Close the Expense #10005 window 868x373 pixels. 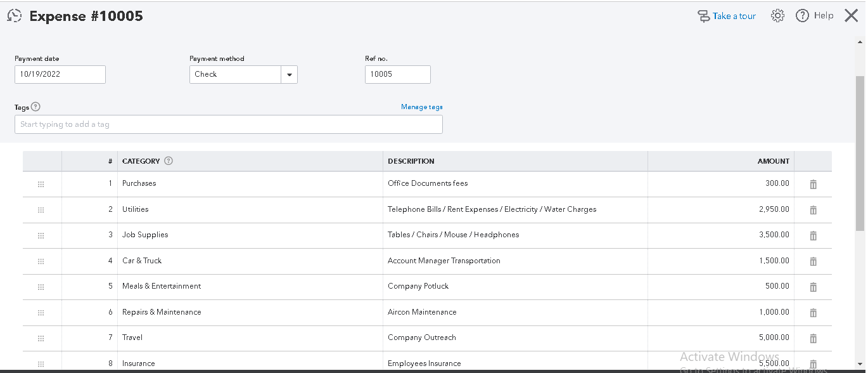click(851, 16)
